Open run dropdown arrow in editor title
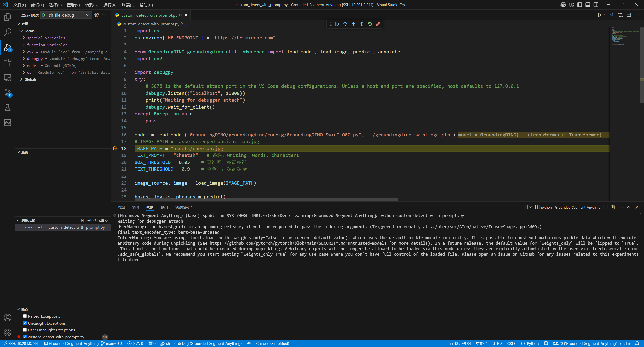This screenshot has width=644, height=347. click(605, 15)
